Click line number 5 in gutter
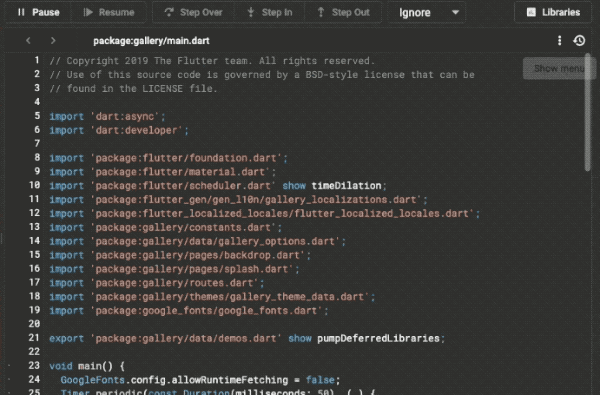The image size is (600, 395). point(37,116)
